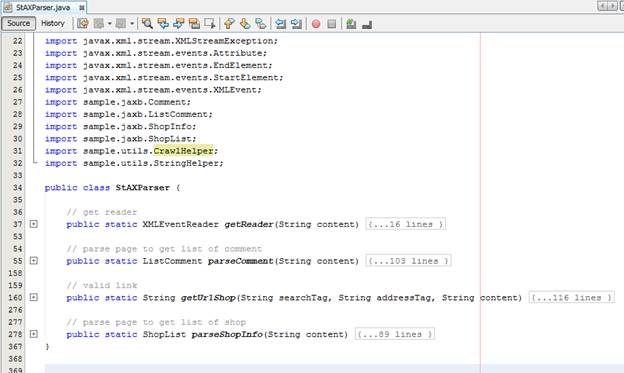The height and width of the screenshot is (373, 624).
Task: Open the Forward navigation dropdown arrow
Action: tap(131, 24)
